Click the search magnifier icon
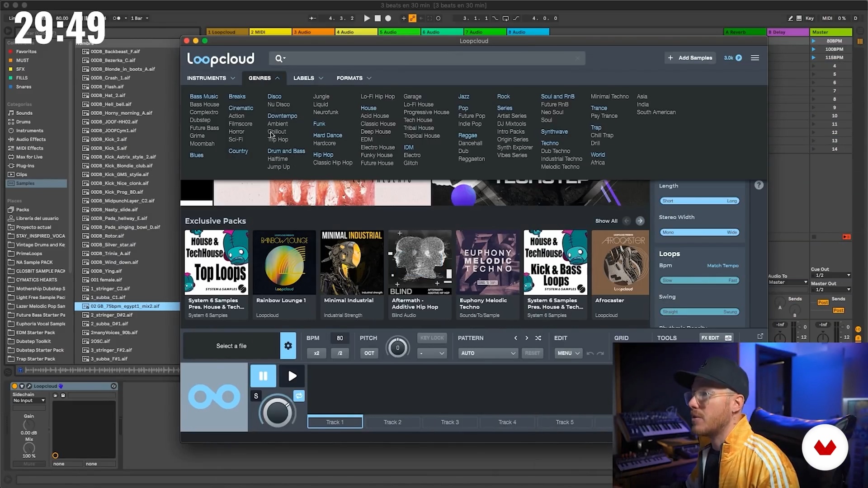This screenshot has height=488, width=868. pyautogui.click(x=279, y=58)
